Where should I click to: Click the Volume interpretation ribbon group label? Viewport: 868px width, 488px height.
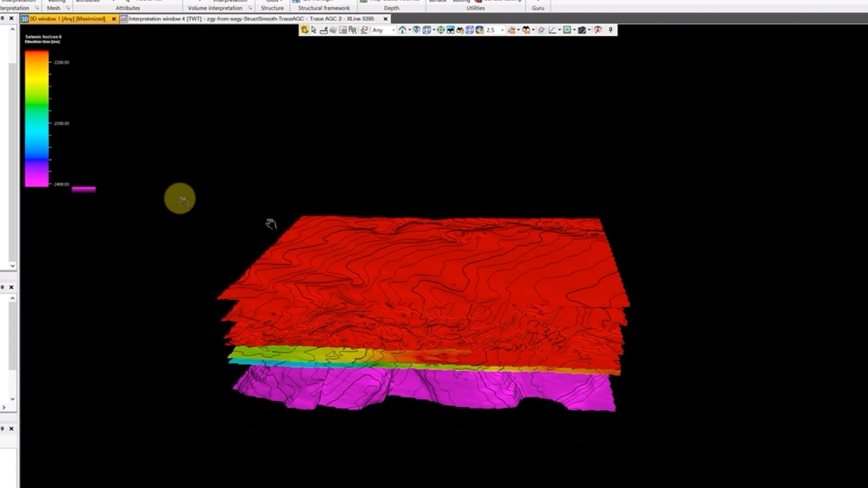click(x=215, y=8)
